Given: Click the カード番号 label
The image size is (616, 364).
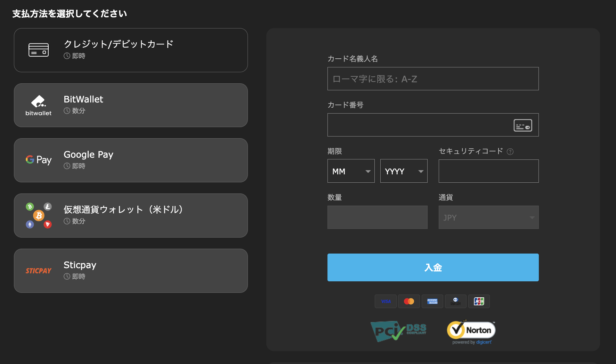Looking at the screenshot, I should point(346,105).
